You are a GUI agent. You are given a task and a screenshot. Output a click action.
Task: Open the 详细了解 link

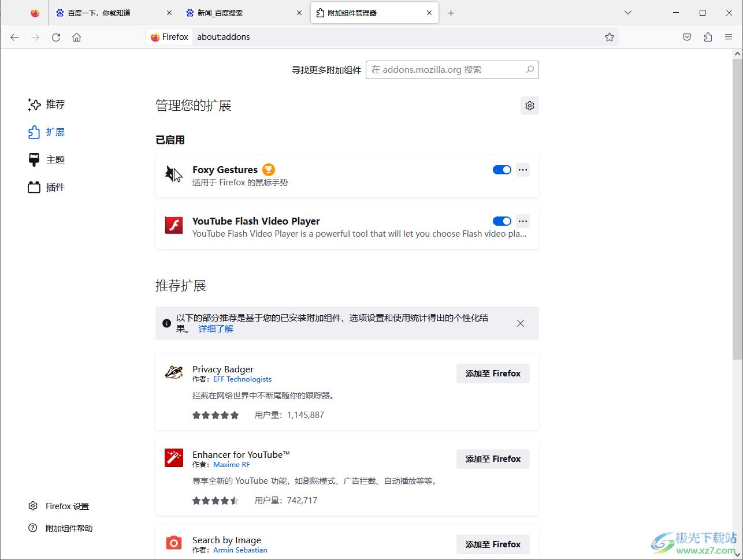click(x=216, y=328)
